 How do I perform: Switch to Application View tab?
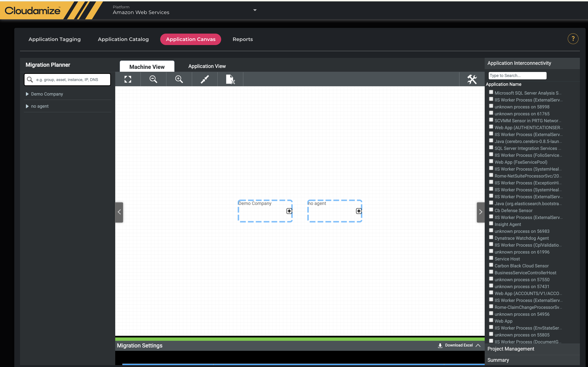[x=207, y=66]
